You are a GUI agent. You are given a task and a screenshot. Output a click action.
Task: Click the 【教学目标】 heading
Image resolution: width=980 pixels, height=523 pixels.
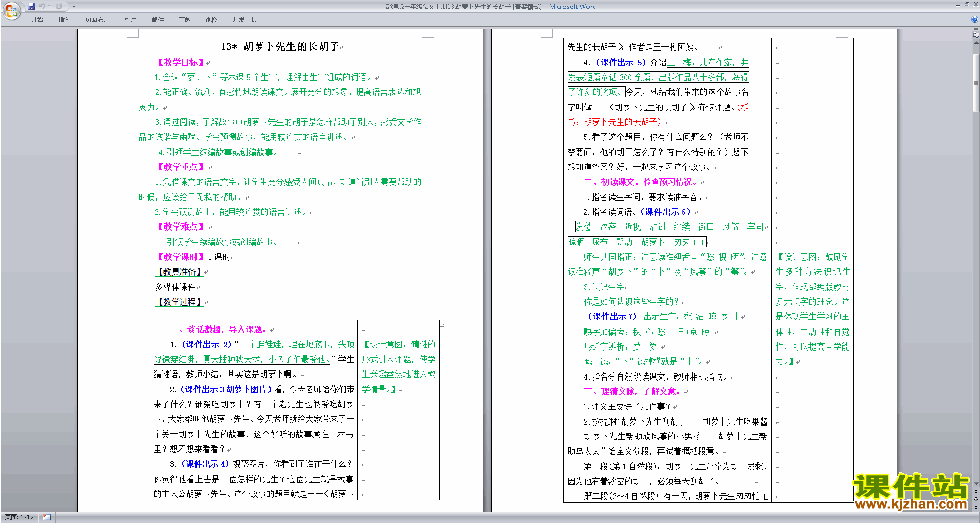[181, 62]
